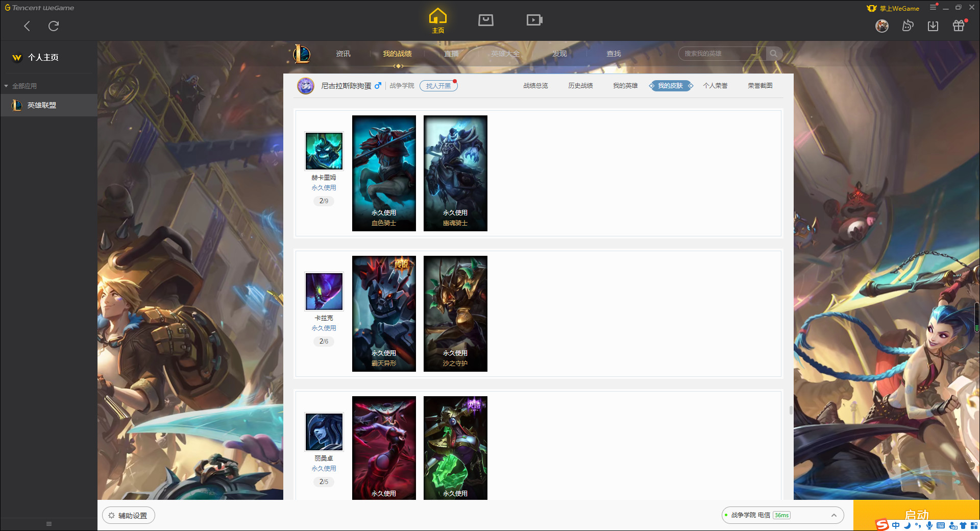Click the player name 尼古拉斯陈狗蛋
This screenshot has width=980, height=531.
[346, 86]
